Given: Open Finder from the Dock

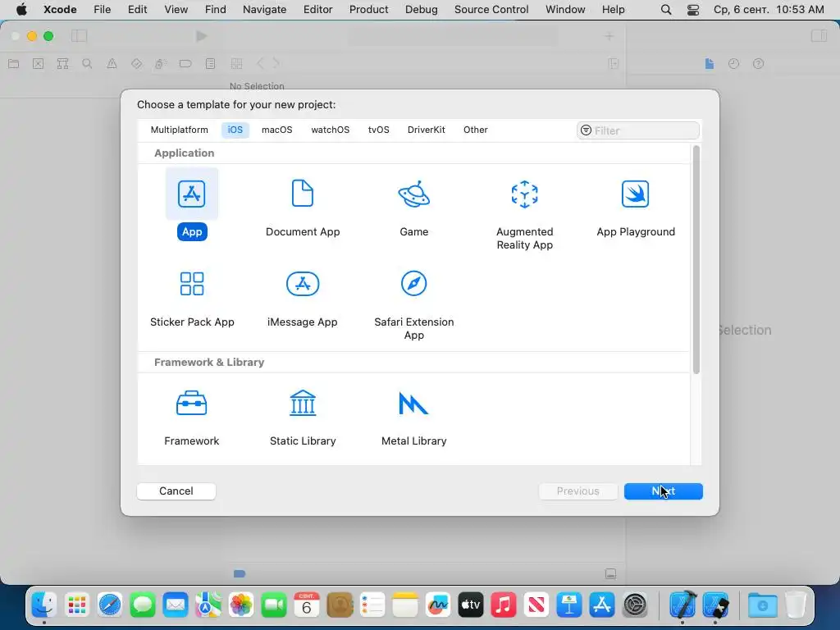Looking at the screenshot, I should click(x=44, y=605).
